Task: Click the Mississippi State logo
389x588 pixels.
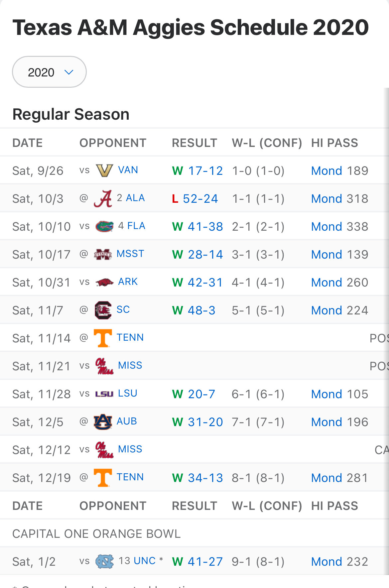Action: tap(103, 254)
